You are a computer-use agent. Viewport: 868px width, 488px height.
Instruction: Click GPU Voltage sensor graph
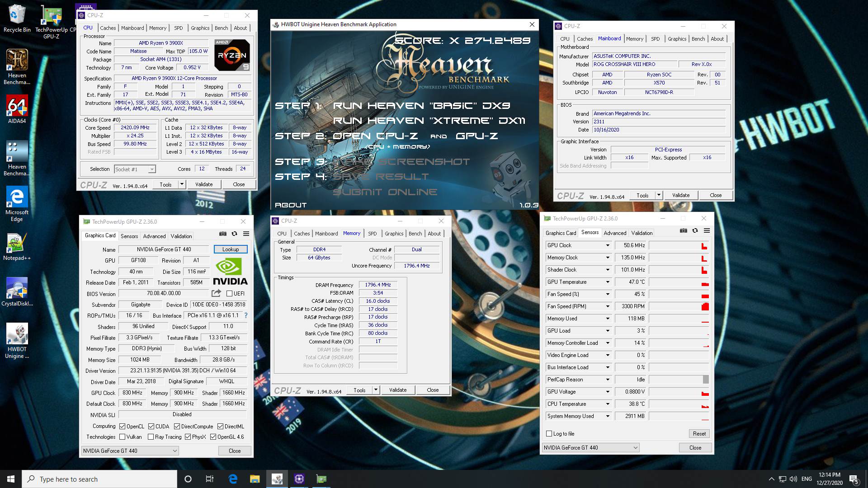point(679,392)
